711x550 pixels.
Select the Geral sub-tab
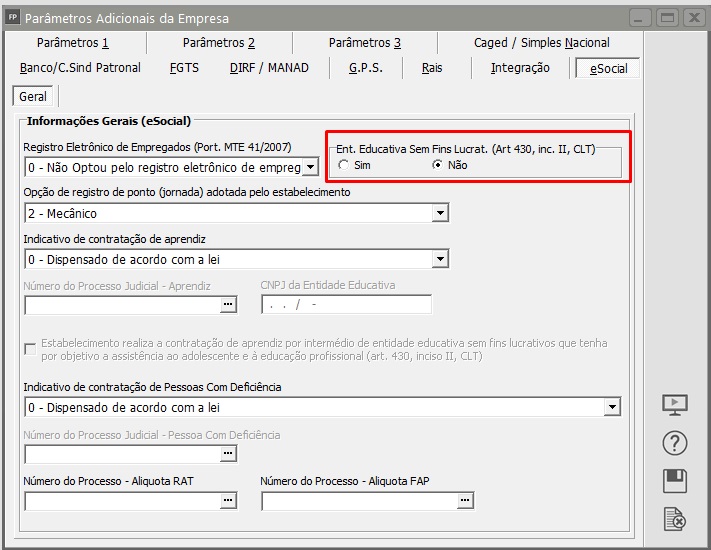pyautogui.click(x=33, y=96)
